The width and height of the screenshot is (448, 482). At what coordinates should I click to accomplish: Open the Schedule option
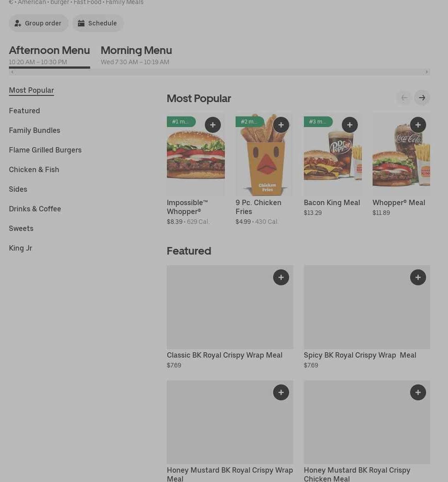point(98,23)
